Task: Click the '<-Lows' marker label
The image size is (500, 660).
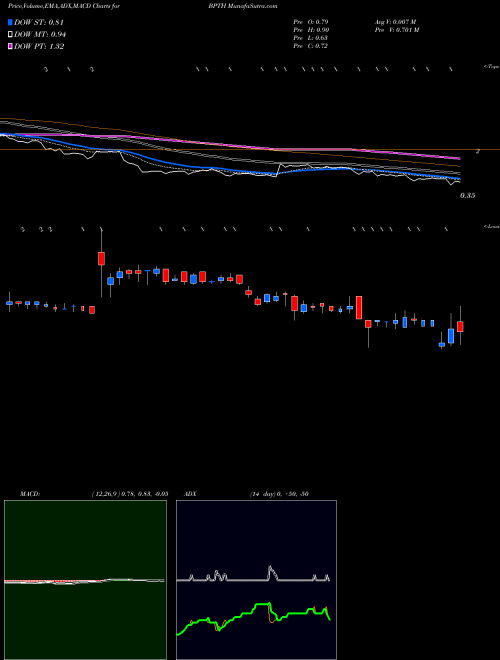Action: point(492,226)
